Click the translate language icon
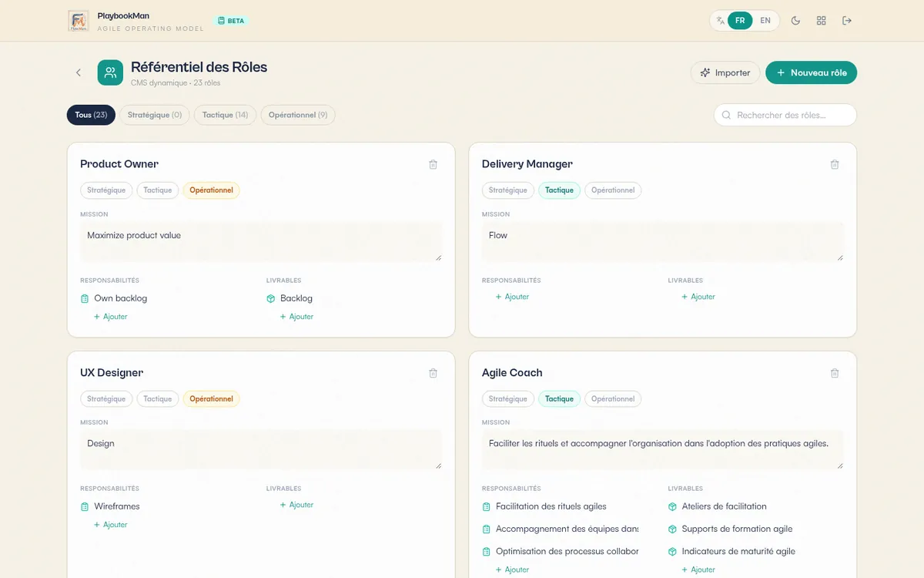The width and height of the screenshot is (924, 578). (720, 21)
